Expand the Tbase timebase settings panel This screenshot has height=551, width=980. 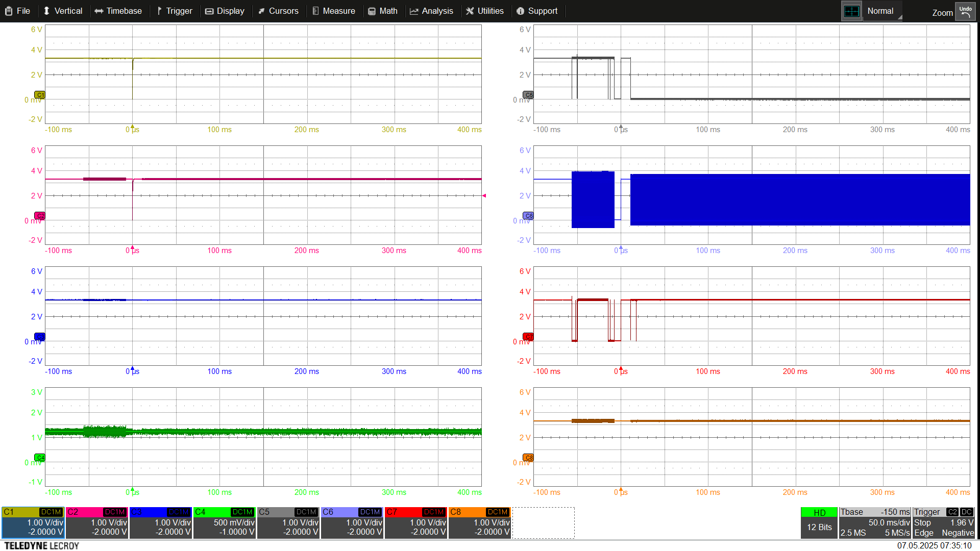coord(852,512)
